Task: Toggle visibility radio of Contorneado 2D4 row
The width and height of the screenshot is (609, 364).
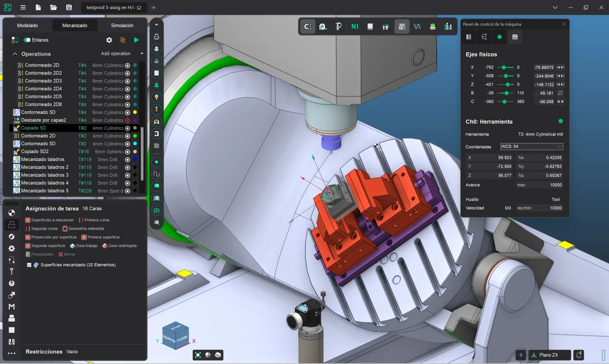Action: click(128, 89)
